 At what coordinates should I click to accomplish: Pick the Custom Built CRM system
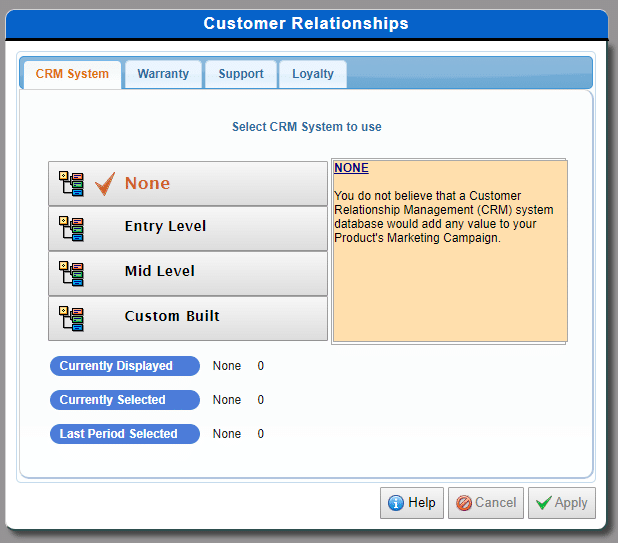(188, 318)
